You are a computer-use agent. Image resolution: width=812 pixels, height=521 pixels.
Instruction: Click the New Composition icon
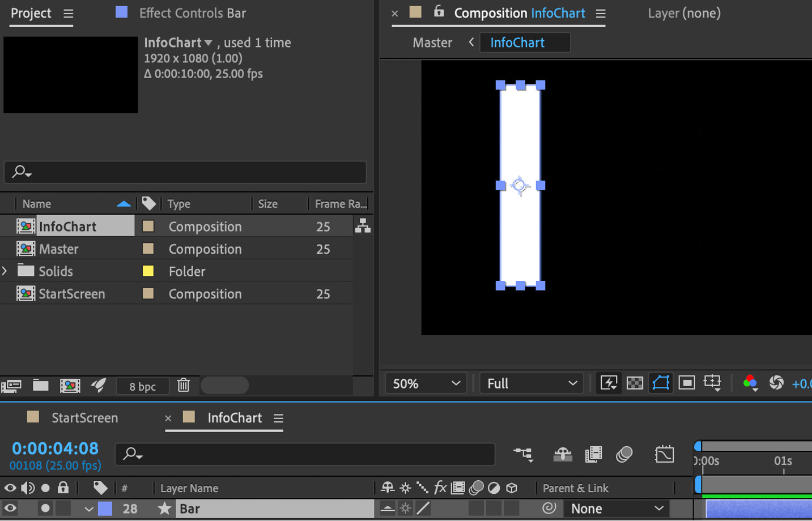70,386
